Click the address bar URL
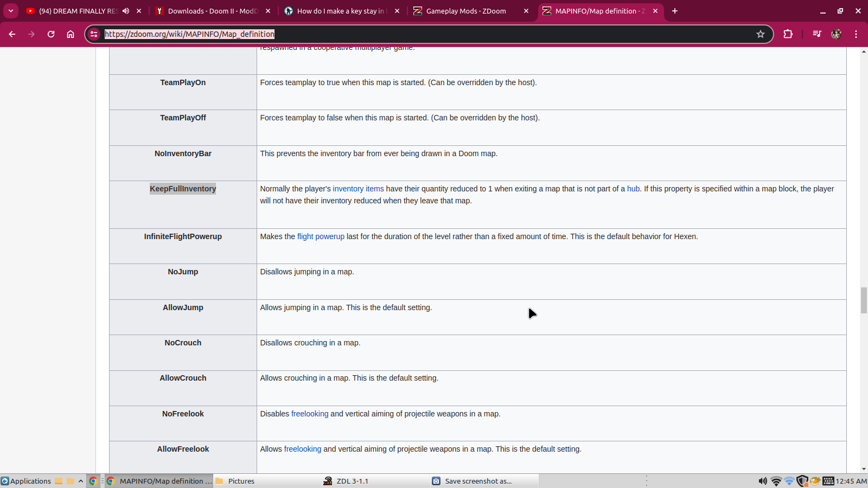The height and width of the screenshot is (488, 868). coord(189,34)
